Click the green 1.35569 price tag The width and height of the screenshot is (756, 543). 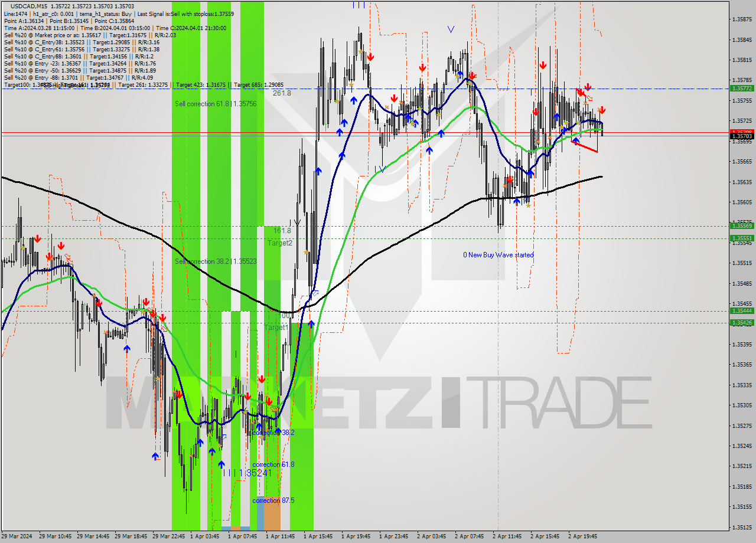[742, 225]
